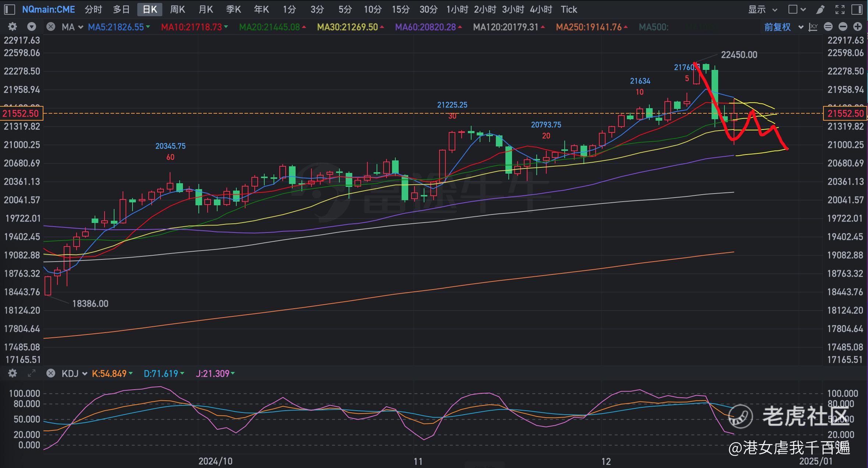Screen dimensions: 868x468
Task: Toggle the left sidebar panel icon
Action: tap(9, 10)
